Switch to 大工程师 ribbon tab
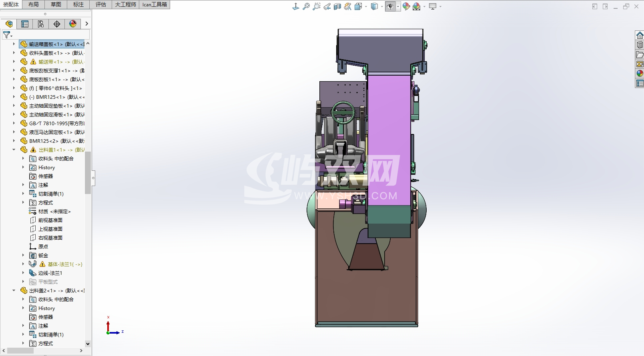Screen dimensions: 644x356 tap(126, 4)
